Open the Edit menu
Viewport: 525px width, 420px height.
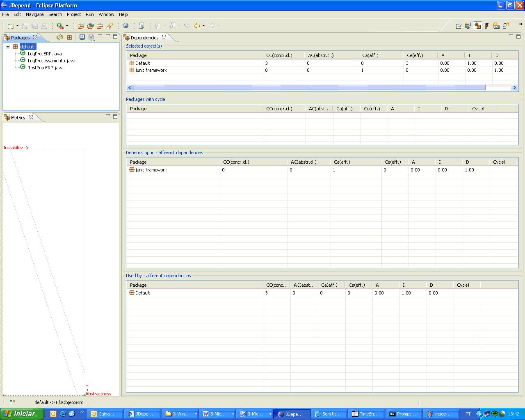pyautogui.click(x=17, y=14)
